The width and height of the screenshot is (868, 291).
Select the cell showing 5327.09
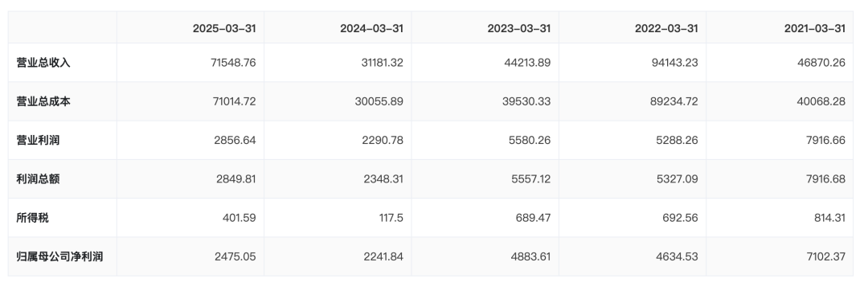click(677, 178)
